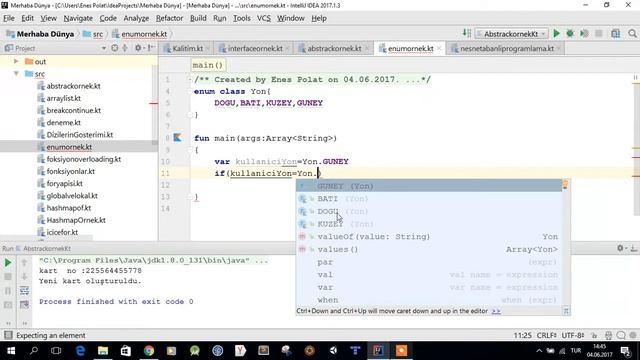Switch to nesnetabanliprogramlama.kt tab

click(507, 49)
